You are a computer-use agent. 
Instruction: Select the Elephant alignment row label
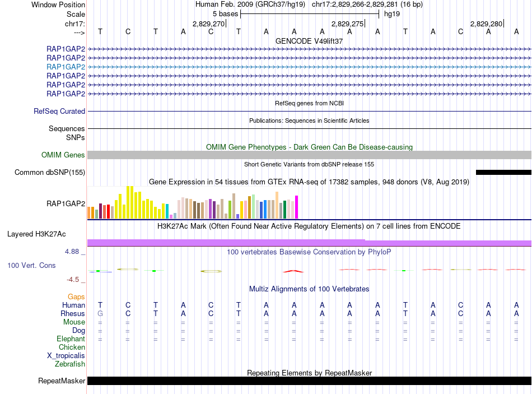(71, 339)
